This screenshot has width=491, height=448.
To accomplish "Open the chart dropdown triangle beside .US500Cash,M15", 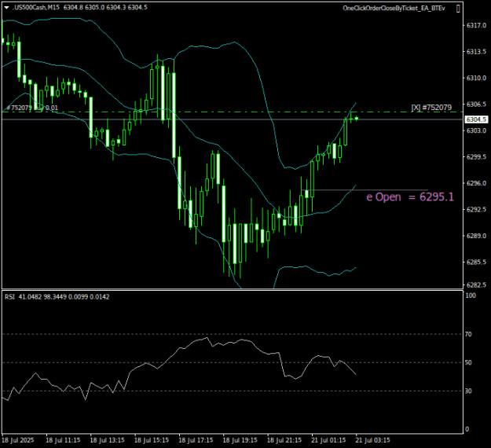I will 6,8.
